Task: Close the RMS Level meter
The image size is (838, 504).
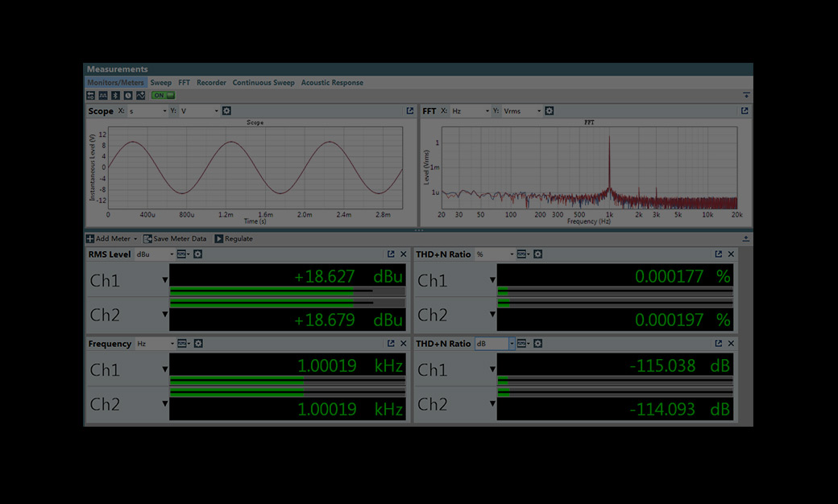Action: [x=404, y=254]
